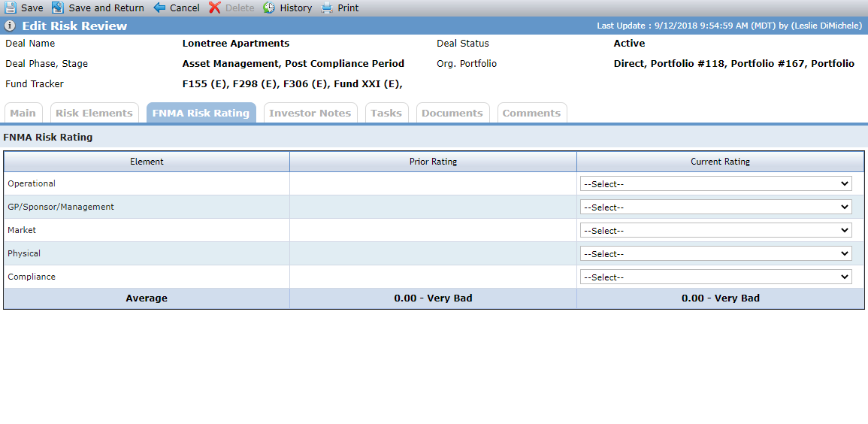Click the greyed-out Delete label
Image resolution: width=868 pixels, height=424 pixels.
coord(240,8)
